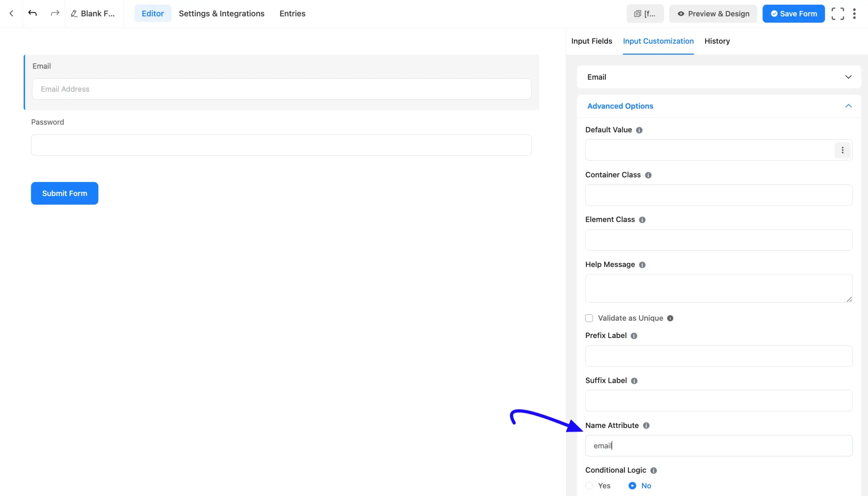Click the Name Attribute input field
Screen dimensions: 868x496
(x=718, y=445)
